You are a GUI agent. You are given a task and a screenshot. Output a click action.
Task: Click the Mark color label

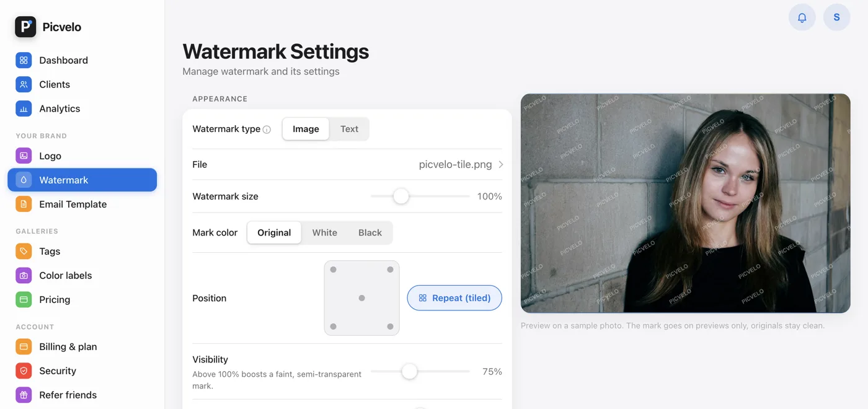tap(215, 232)
